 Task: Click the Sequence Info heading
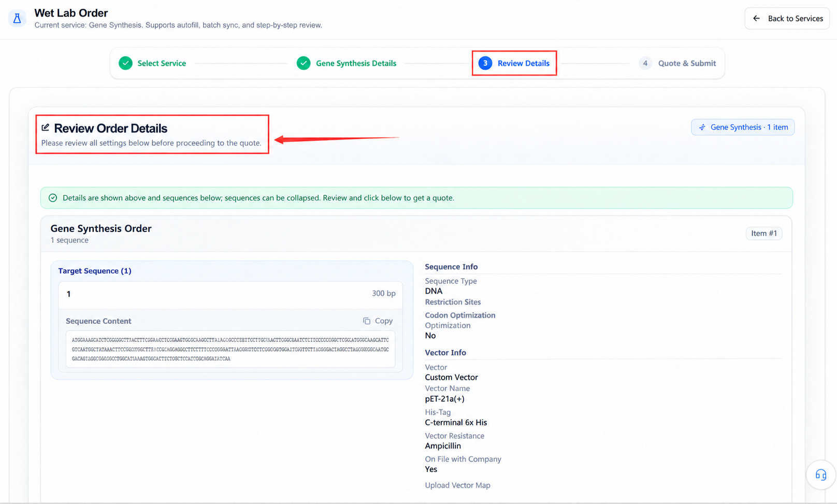click(451, 267)
